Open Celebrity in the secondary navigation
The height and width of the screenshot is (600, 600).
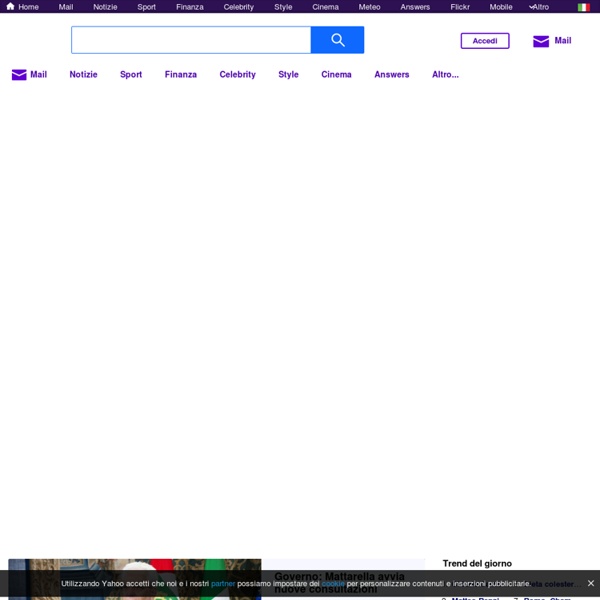click(238, 75)
